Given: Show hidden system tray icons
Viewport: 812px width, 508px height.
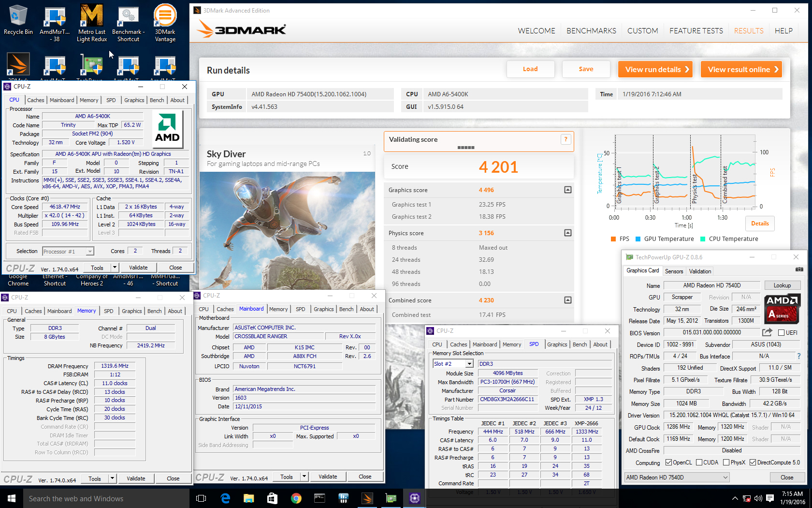Looking at the screenshot, I should point(735,498).
